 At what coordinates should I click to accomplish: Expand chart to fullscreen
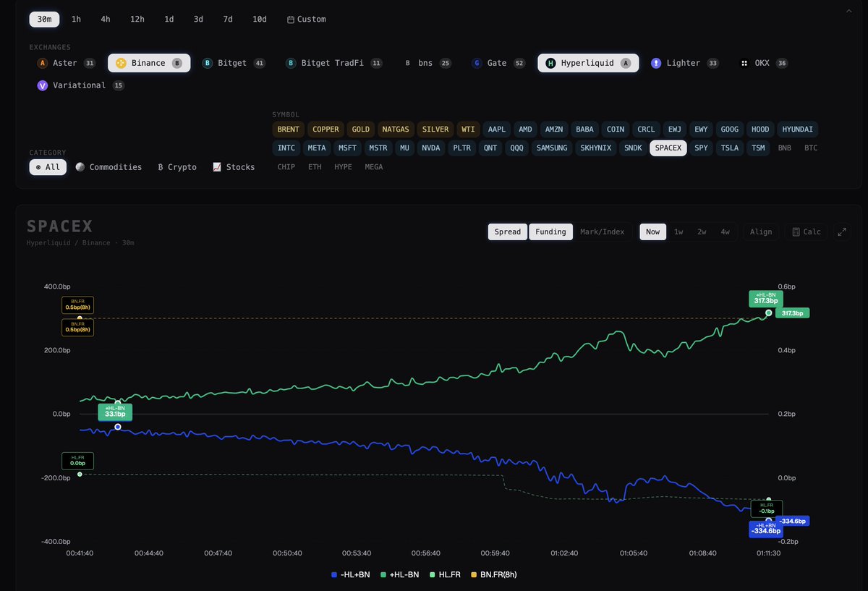tap(842, 231)
